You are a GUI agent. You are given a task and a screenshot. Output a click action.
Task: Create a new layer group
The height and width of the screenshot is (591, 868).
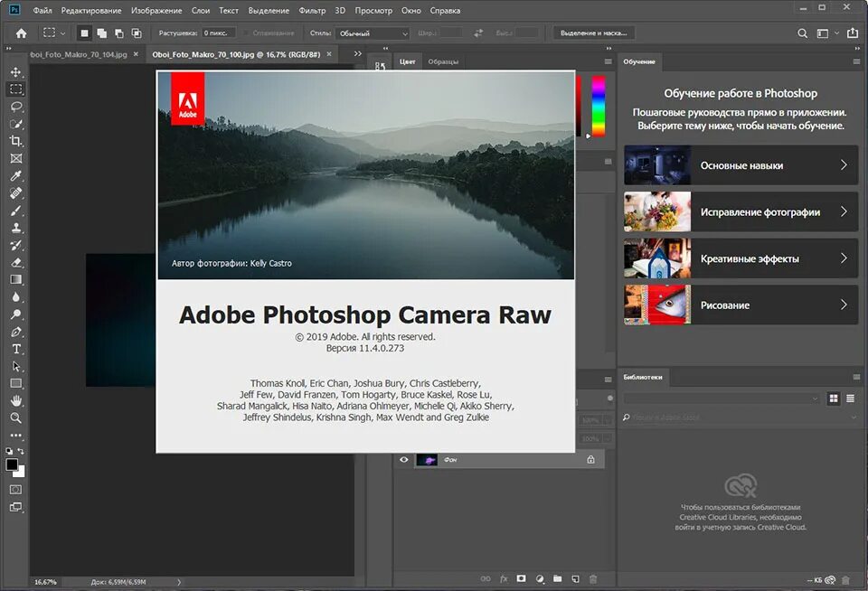tap(558, 578)
